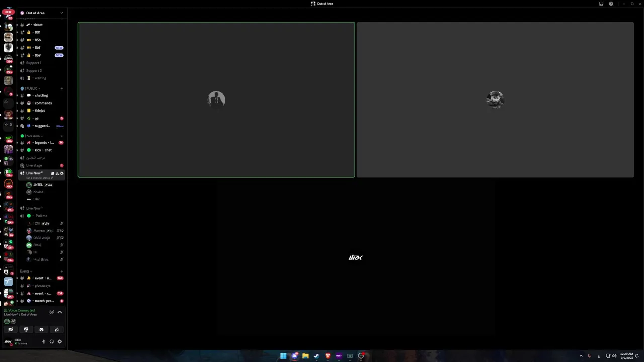Screen dimensions: 644x362
Task: Create an invite for the active Live Now channel
Action: (x=57, y=173)
